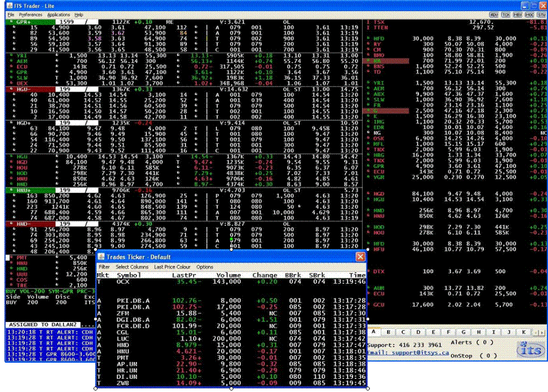Click the LastPr column header
The height and width of the screenshot is (392, 548).
pos(184,275)
